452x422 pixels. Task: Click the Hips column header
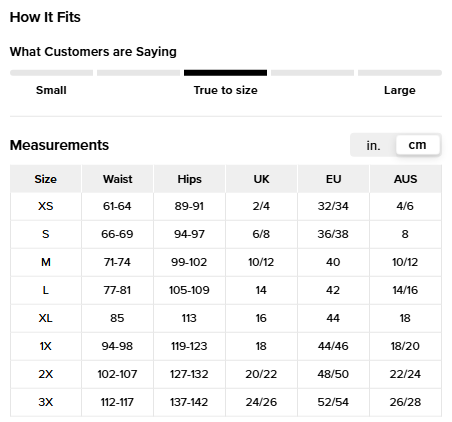(x=189, y=179)
